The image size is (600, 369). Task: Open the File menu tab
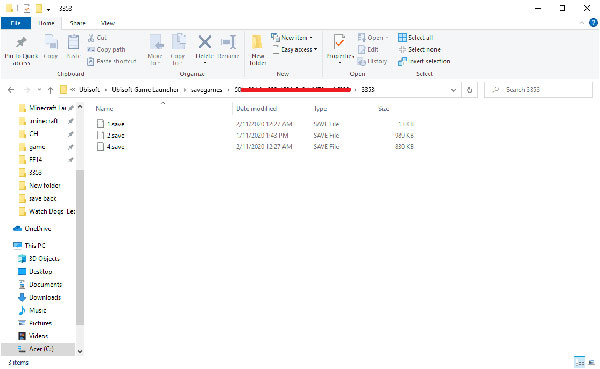[x=16, y=23]
